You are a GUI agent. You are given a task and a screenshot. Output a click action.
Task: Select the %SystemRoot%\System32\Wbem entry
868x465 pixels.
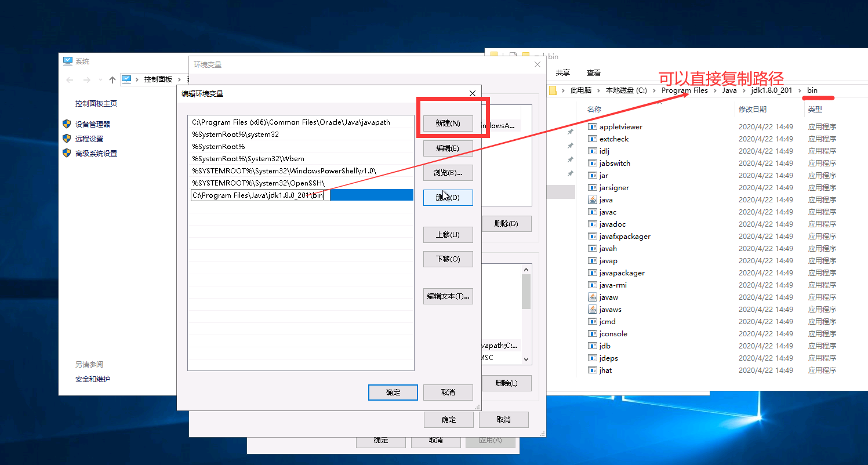click(x=302, y=159)
